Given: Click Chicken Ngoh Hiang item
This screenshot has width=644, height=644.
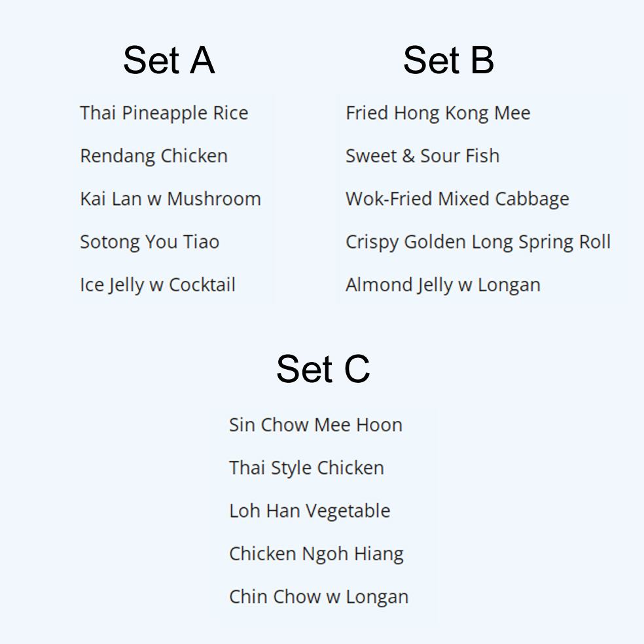Looking at the screenshot, I should [x=316, y=554].
